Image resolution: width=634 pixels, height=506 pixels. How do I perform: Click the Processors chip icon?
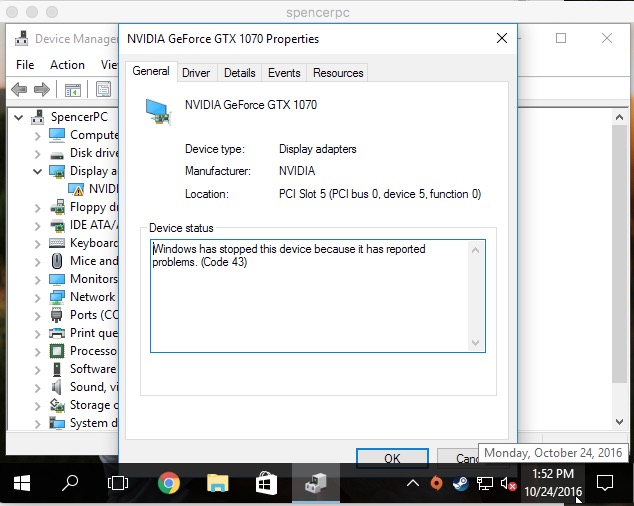pos(57,351)
